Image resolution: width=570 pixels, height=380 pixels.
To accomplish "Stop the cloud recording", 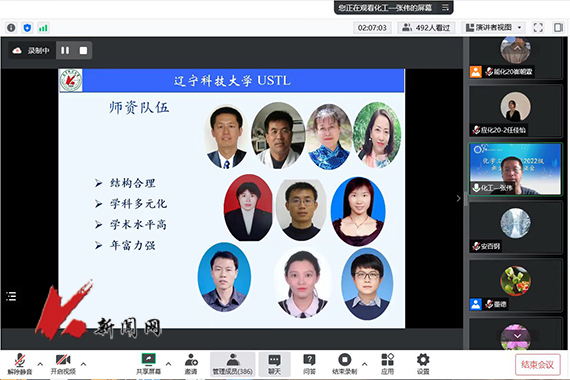I will click(x=83, y=50).
